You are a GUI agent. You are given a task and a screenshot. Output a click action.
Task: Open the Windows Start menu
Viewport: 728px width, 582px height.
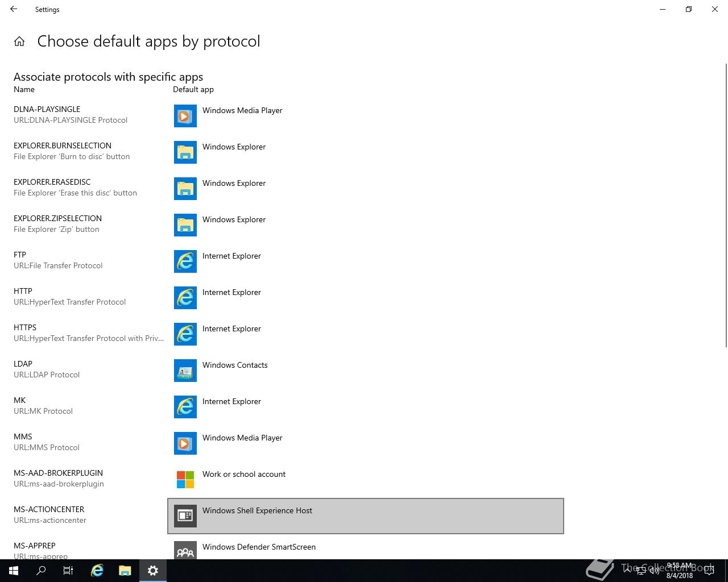[x=14, y=571]
